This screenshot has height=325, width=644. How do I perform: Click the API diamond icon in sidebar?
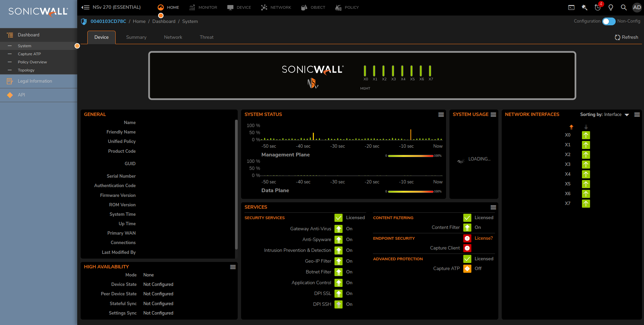tap(10, 95)
